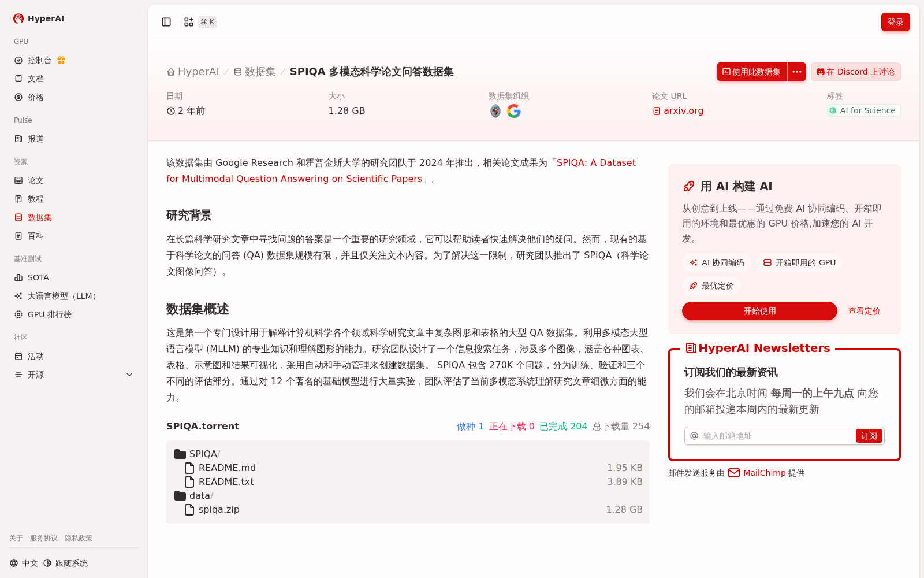
Task: Open 控制台 in the sidebar
Action: point(39,60)
